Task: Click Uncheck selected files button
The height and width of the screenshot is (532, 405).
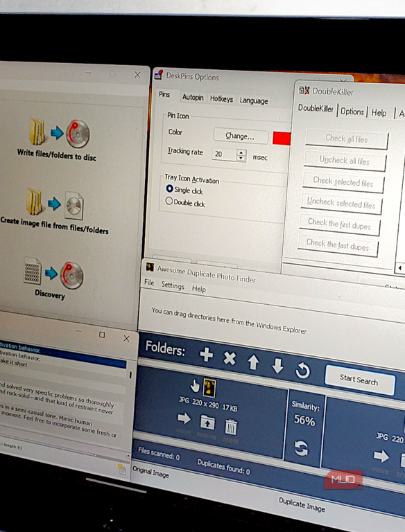Action: click(x=341, y=203)
